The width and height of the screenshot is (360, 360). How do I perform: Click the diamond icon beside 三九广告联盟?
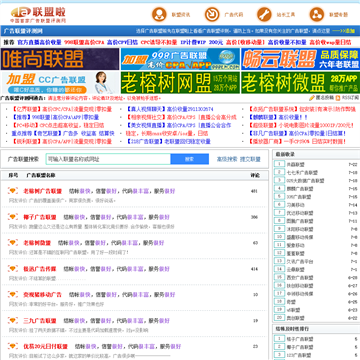[13, 321]
